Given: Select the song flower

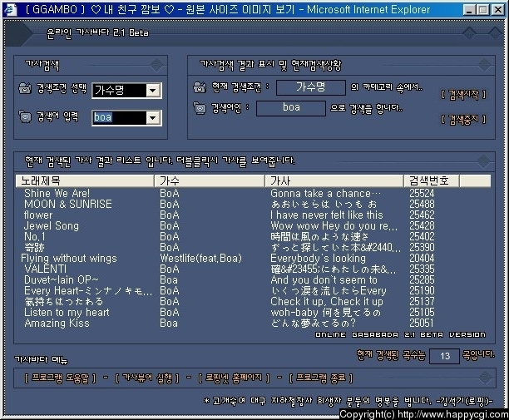Looking at the screenshot, I should pyautogui.click(x=38, y=215).
